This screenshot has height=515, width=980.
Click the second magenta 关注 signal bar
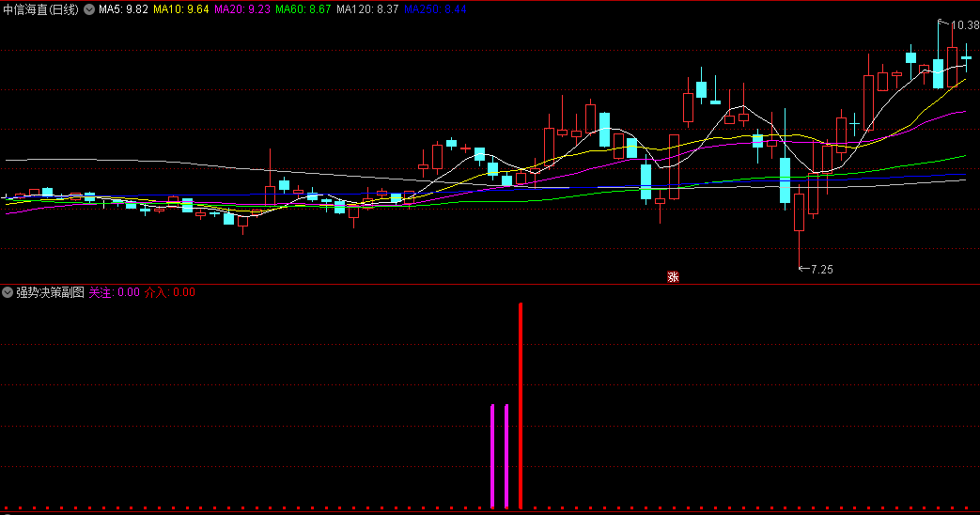(506, 456)
